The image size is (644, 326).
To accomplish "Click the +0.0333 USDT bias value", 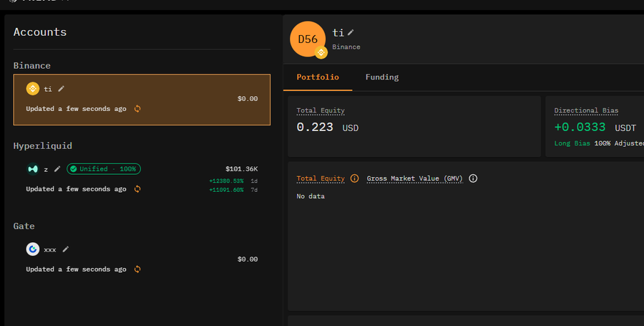I will point(595,128).
